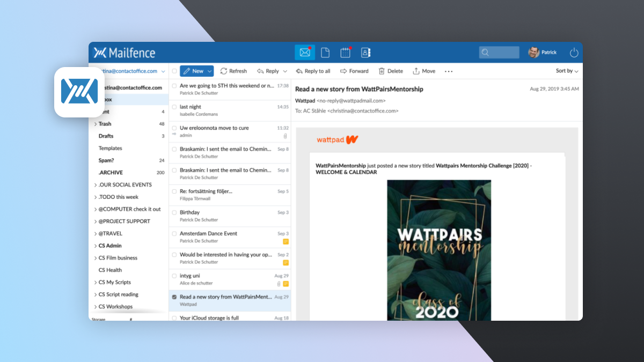Click the Reply arrow icon
The width and height of the screenshot is (644, 362).
pyautogui.click(x=260, y=71)
